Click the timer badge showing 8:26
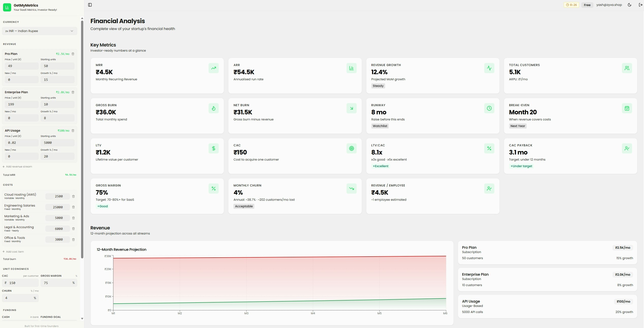Screen dimensions: 644x328 571,5
